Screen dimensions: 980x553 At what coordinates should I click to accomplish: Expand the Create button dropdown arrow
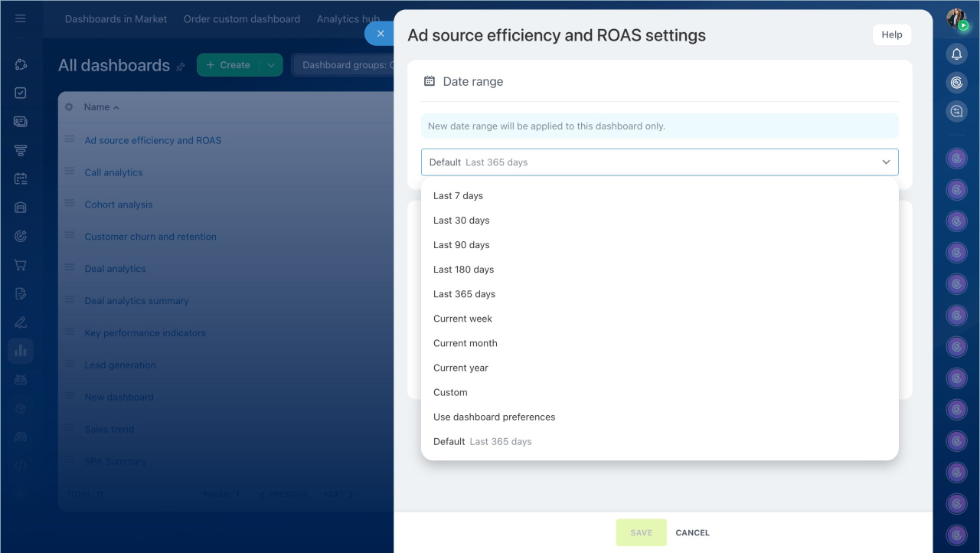(271, 65)
